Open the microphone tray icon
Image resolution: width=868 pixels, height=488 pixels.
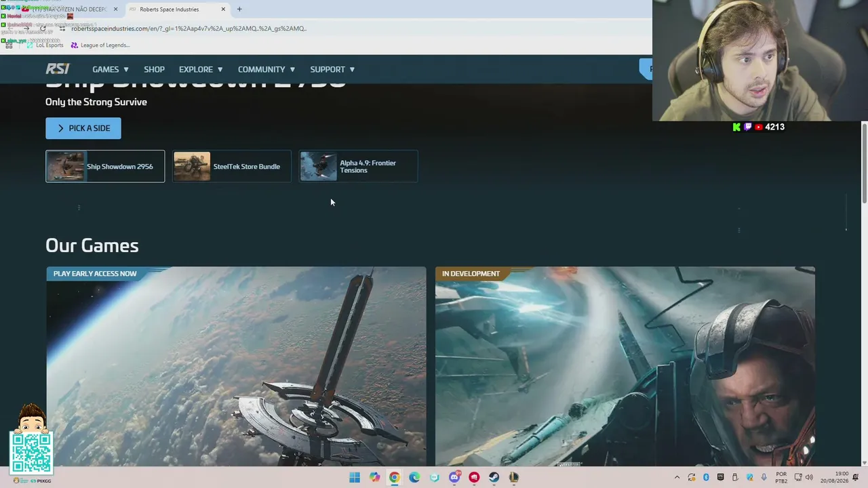(764, 478)
